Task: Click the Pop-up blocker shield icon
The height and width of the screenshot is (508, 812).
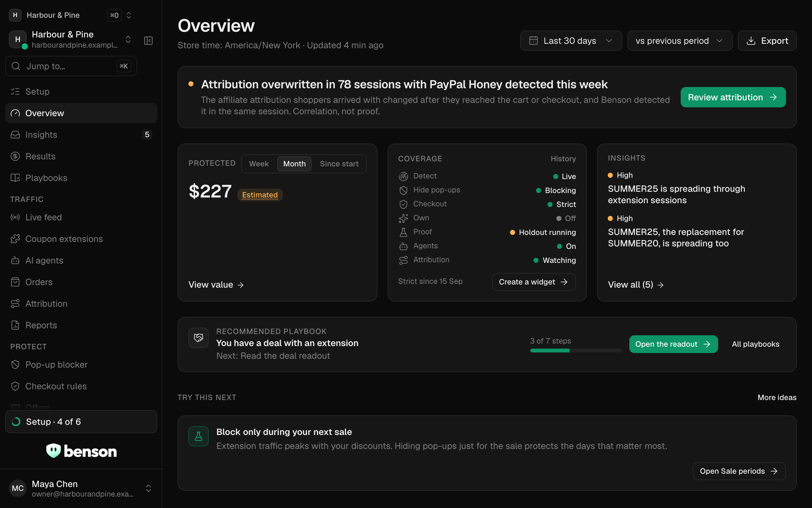Action: (15, 364)
